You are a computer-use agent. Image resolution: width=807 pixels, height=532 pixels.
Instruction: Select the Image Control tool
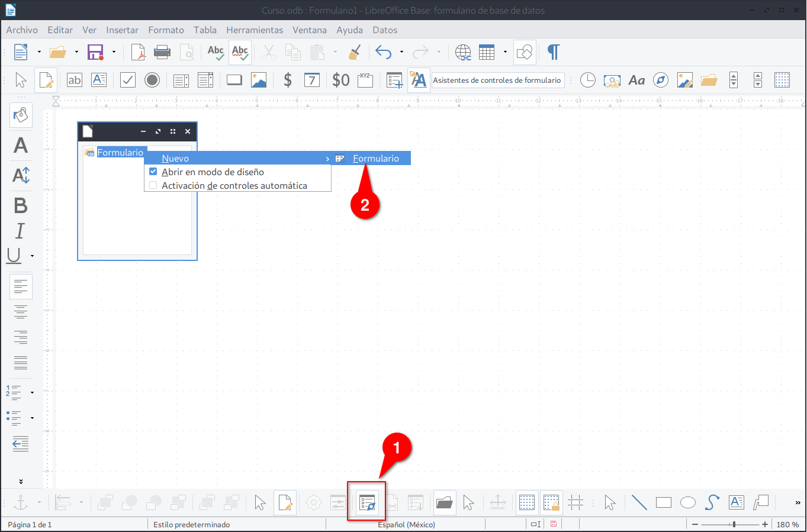coord(259,80)
